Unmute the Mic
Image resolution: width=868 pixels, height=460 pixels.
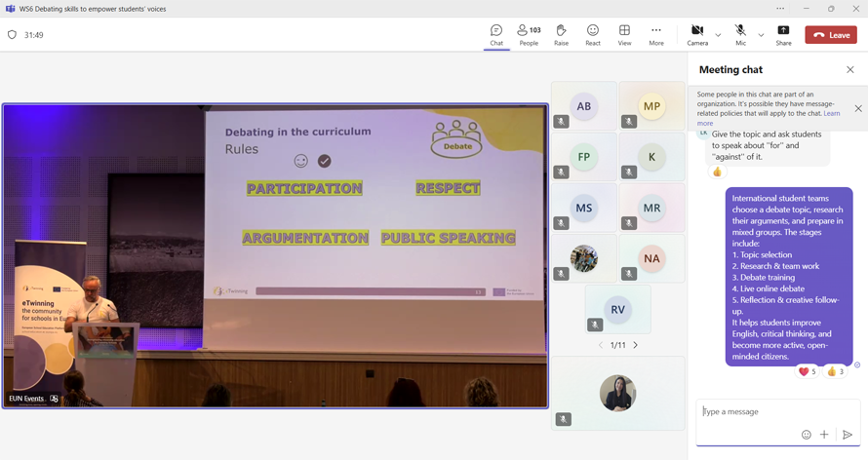[740, 35]
